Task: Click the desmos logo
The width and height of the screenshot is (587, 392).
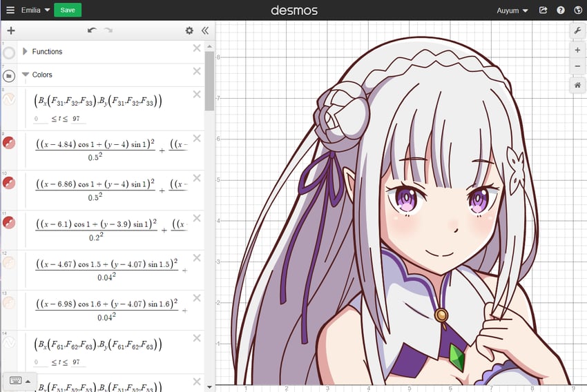Action: [x=294, y=10]
